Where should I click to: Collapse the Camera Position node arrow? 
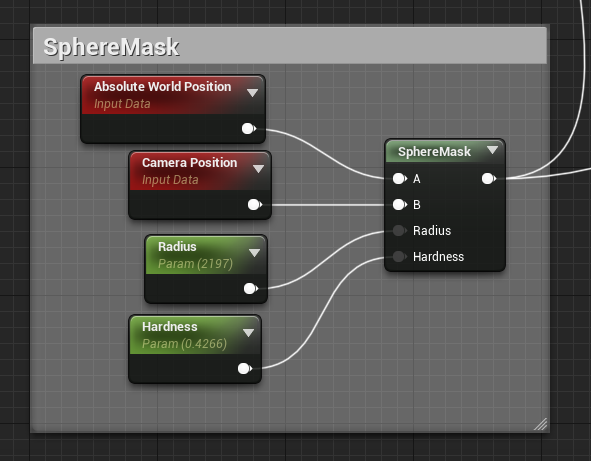pyautogui.click(x=258, y=169)
